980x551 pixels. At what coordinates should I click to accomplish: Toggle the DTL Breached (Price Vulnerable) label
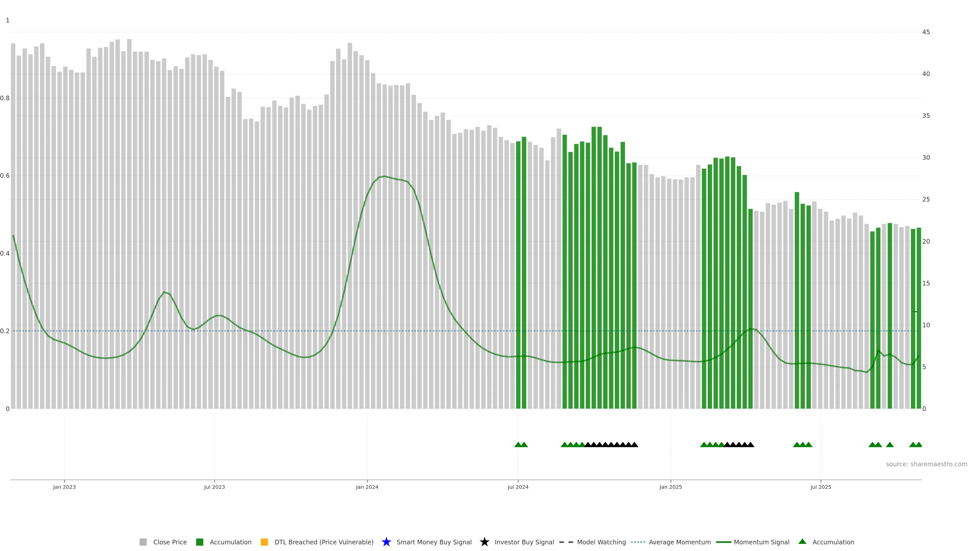324,542
